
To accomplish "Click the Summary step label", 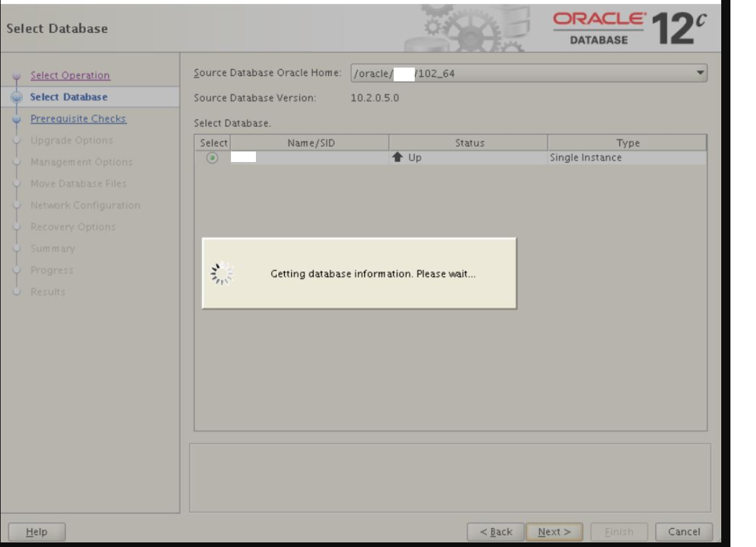I will [x=52, y=249].
